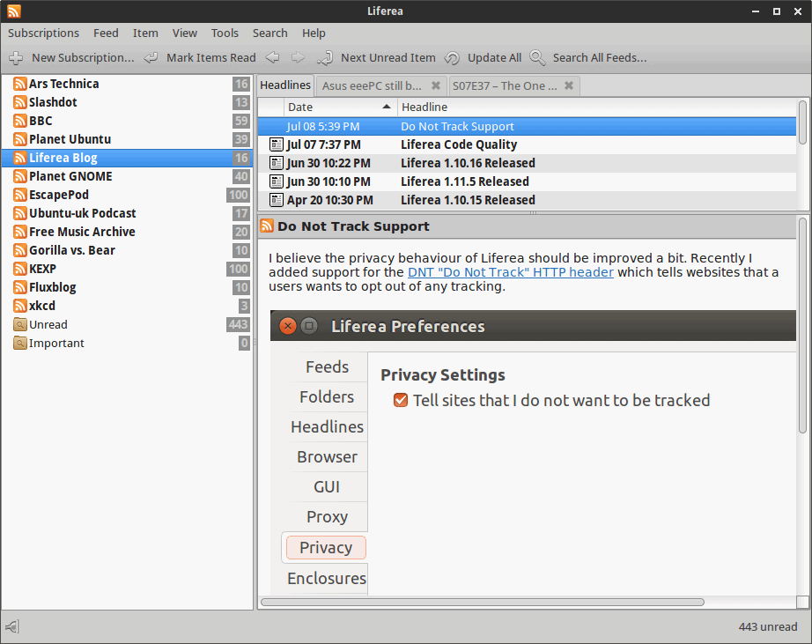
Task: Open the Help menu
Action: (314, 33)
